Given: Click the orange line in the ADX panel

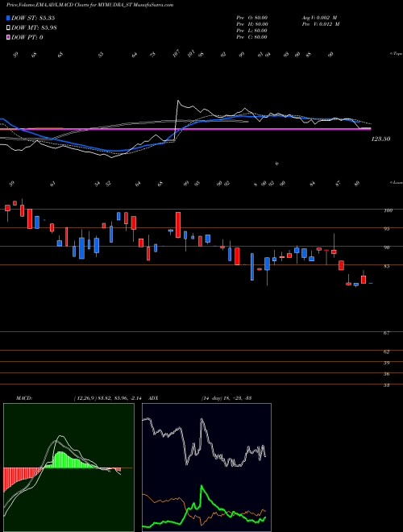Looking at the screenshot, I should 169,500.
